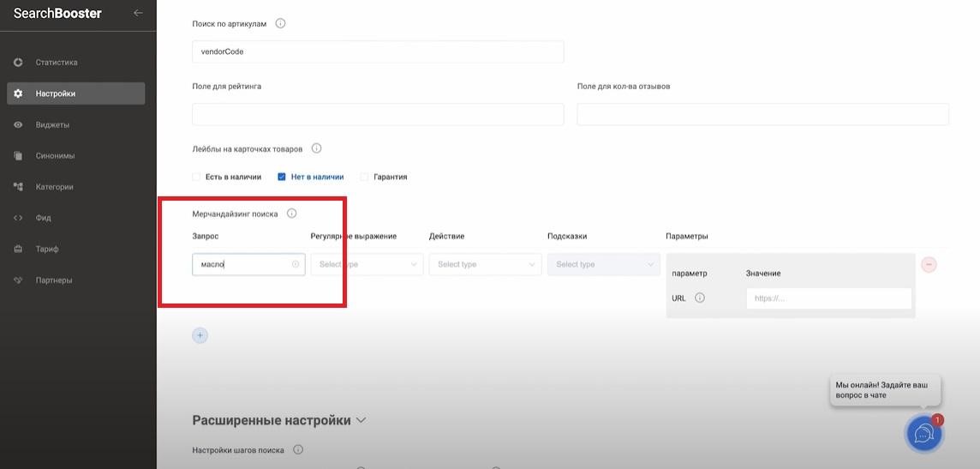Screen dimensions: 980x469
Task: Go to Синонимы in the sidebar
Action: [55, 156]
